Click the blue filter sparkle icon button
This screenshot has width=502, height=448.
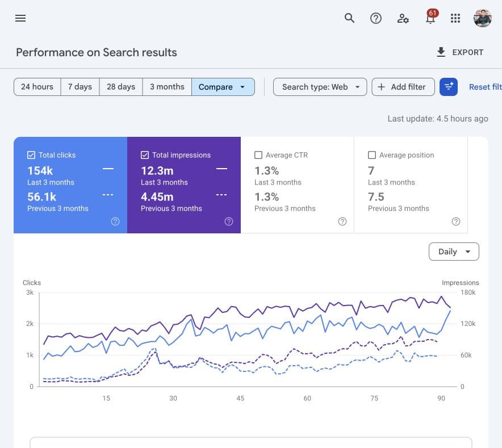[x=449, y=87]
